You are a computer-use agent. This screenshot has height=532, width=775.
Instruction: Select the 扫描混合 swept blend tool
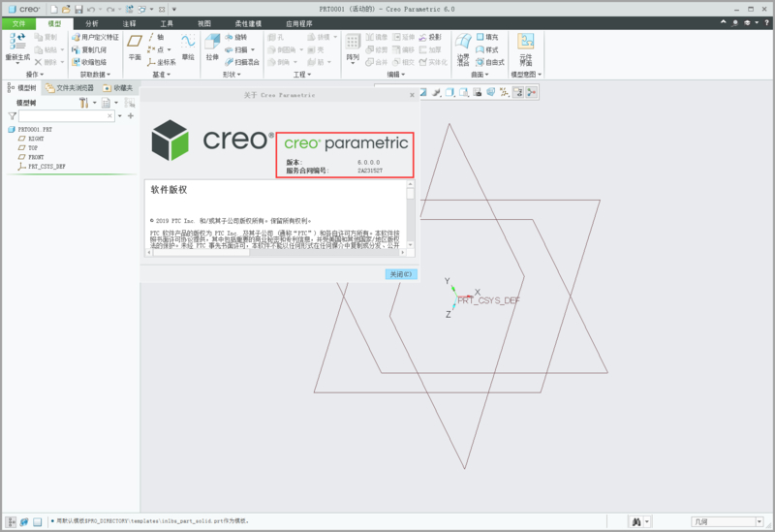coord(242,62)
